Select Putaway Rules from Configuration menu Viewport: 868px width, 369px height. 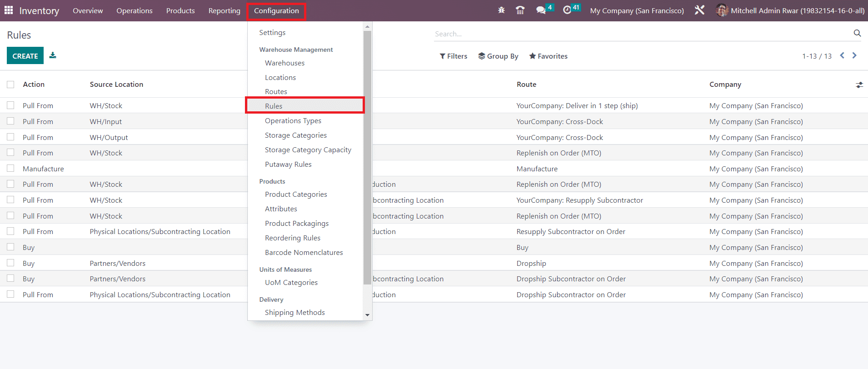288,165
